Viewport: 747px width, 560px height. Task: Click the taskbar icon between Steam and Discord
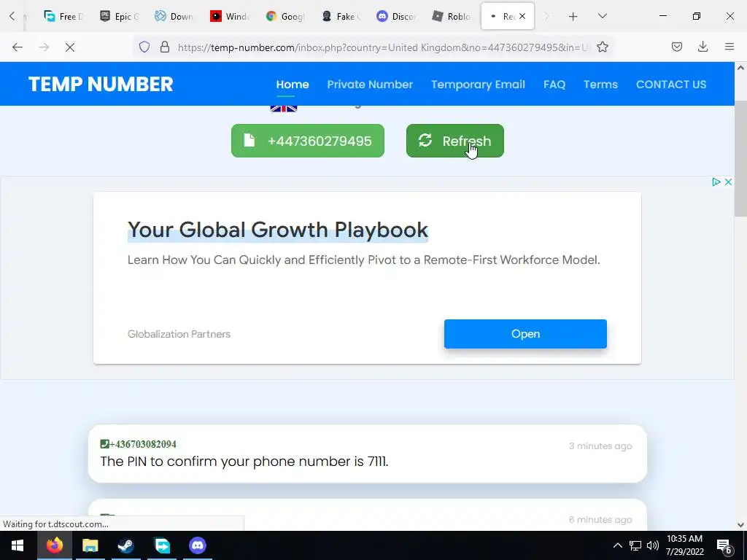point(162,545)
